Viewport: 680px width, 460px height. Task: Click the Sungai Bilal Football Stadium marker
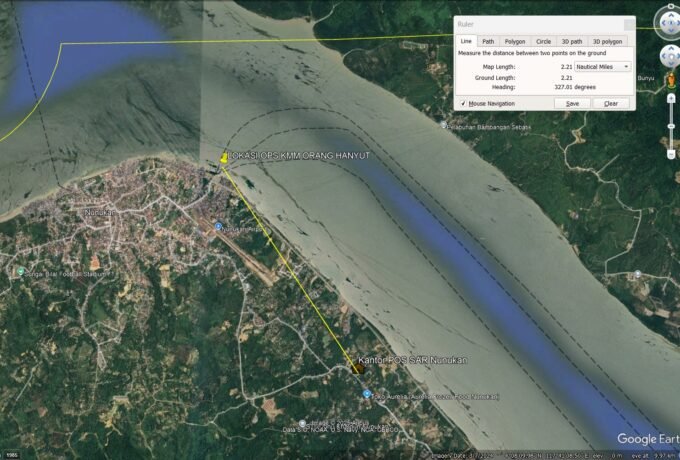tap(20, 271)
